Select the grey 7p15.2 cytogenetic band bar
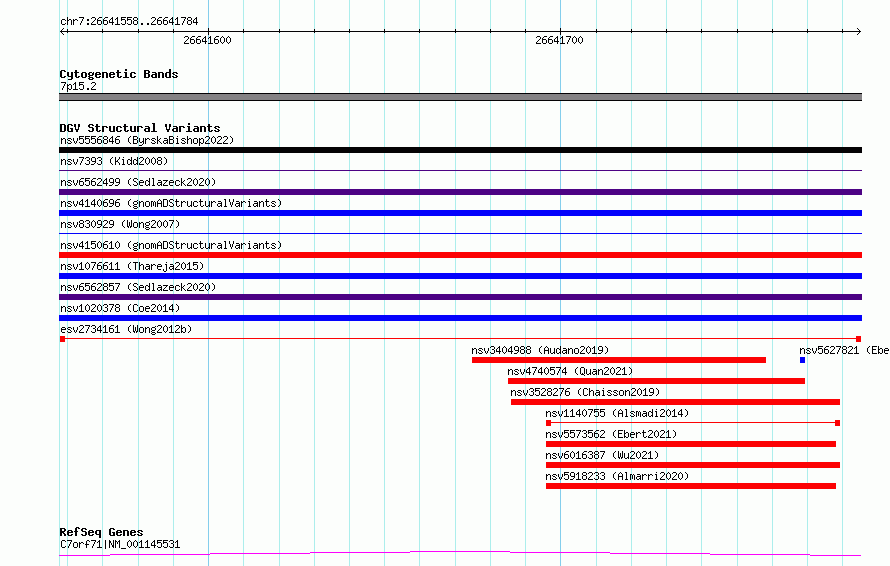890x566 pixels. coord(460,97)
